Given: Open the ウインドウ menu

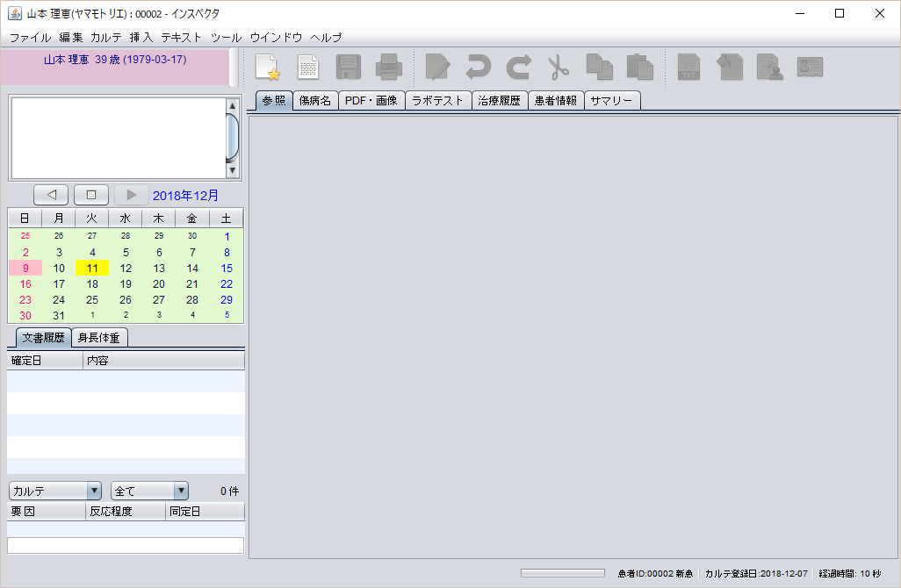Looking at the screenshot, I should tap(276, 38).
